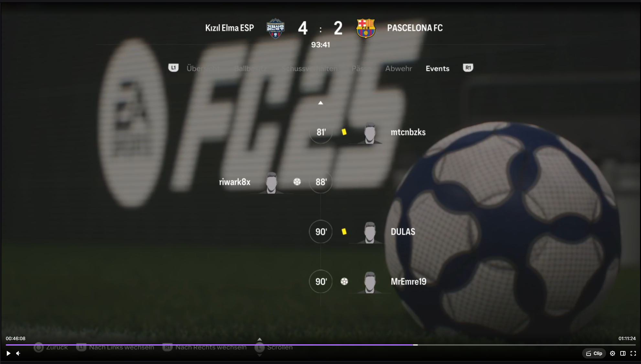641x364 pixels.
Task: Mute the video volume
Action: click(x=18, y=353)
